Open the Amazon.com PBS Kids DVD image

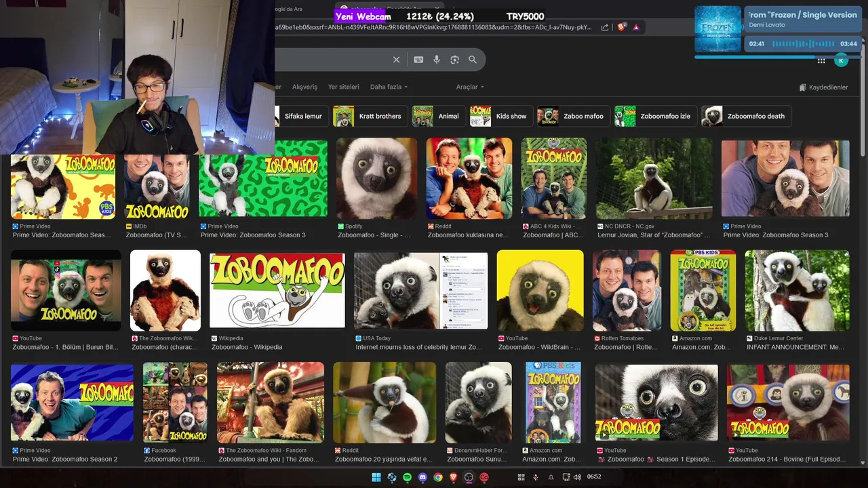tap(703, 291)
